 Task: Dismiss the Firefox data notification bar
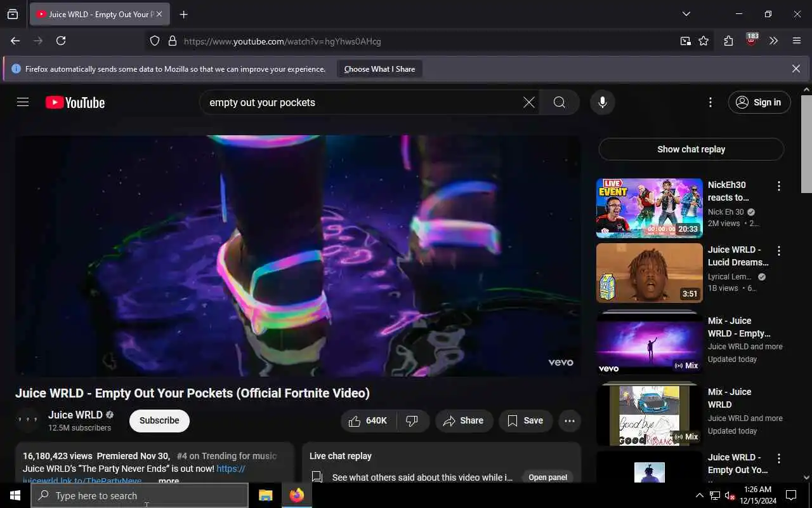coord(796,69)
